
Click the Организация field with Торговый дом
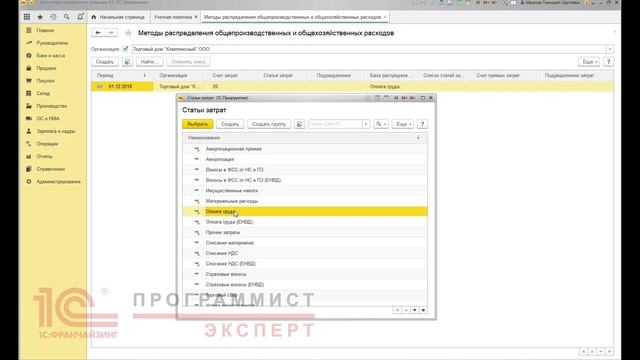pos(369,49)
